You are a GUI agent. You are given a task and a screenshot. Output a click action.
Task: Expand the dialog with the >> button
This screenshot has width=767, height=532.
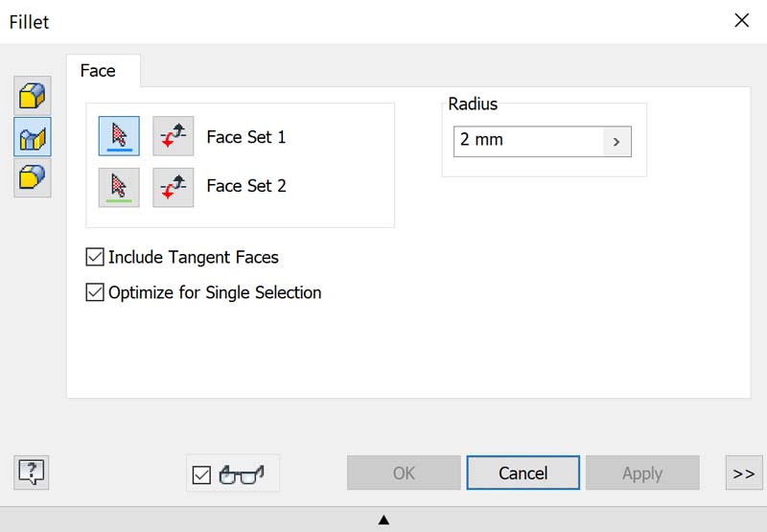point(743,473)
